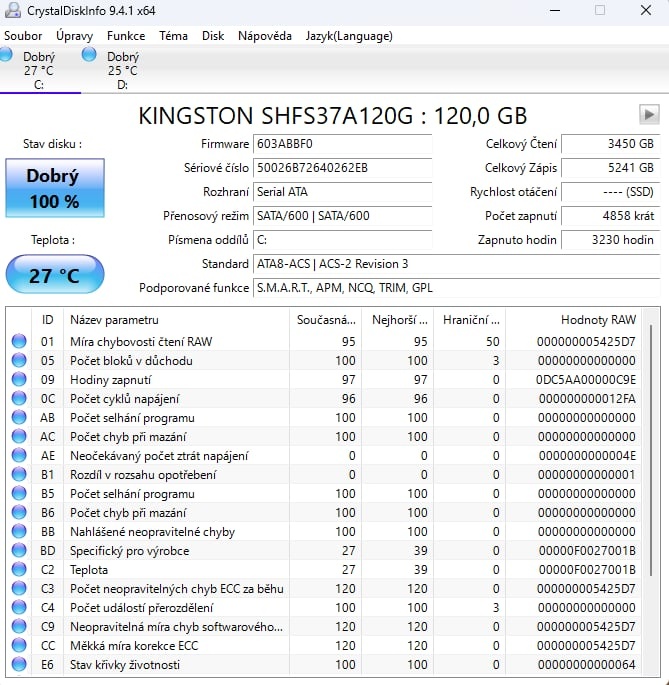This screenshot has height=685, width=669.
Task: Click the status orb for attribute 01
Action: coord(19,341)
